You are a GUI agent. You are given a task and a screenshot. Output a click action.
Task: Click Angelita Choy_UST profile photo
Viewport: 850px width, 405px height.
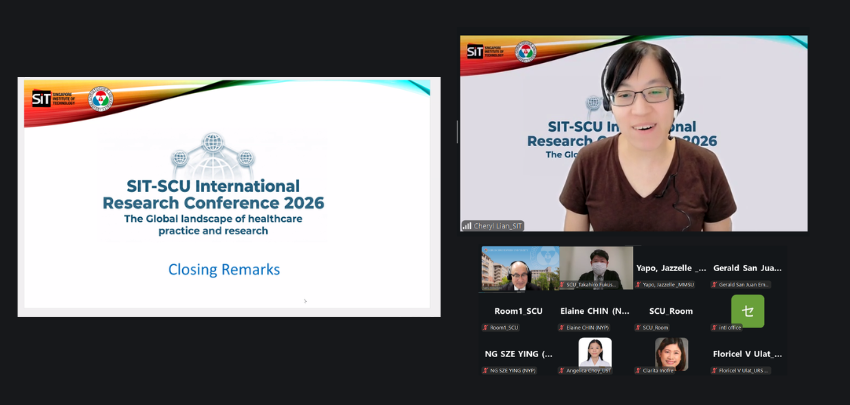tap(595, 352)
